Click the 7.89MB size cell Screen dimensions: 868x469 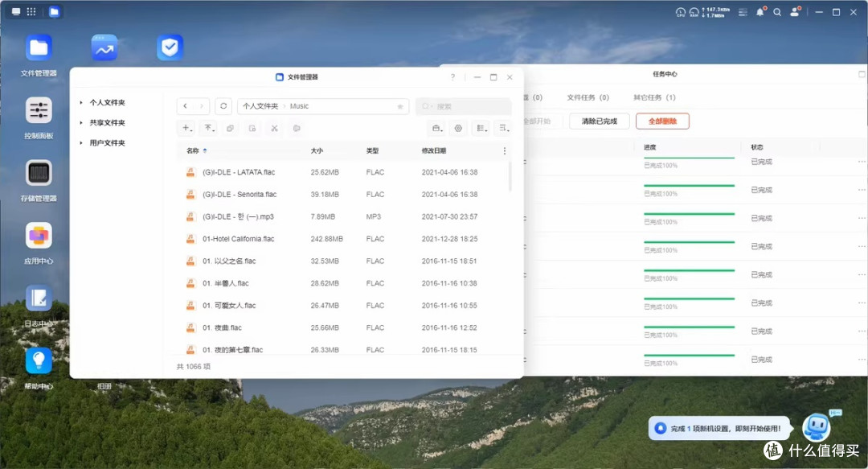[x=323, y=216]
